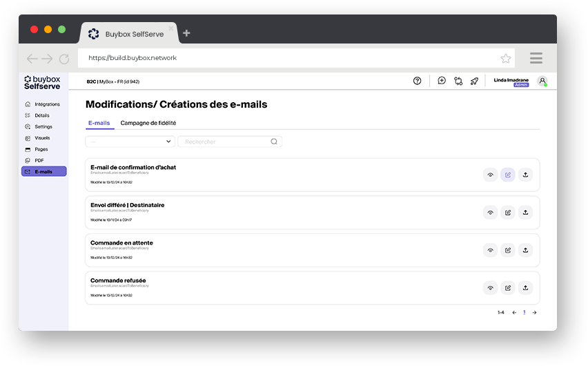The height and width of the screenshot is (366, 588).
Task: Open Visuels in the sidebar
Action: (42, 138)
